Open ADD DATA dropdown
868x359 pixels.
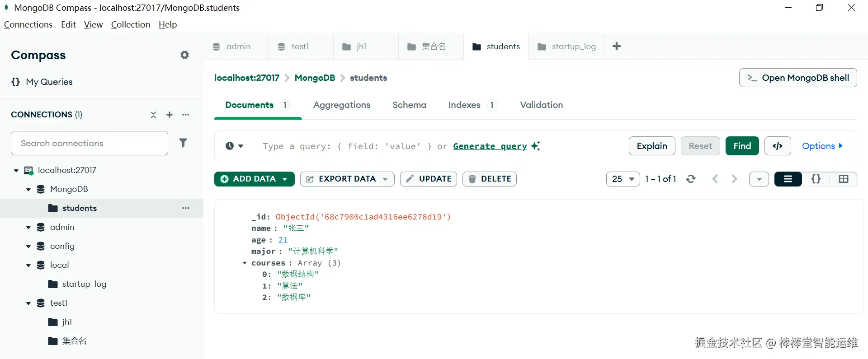click(x=254, y=179)
